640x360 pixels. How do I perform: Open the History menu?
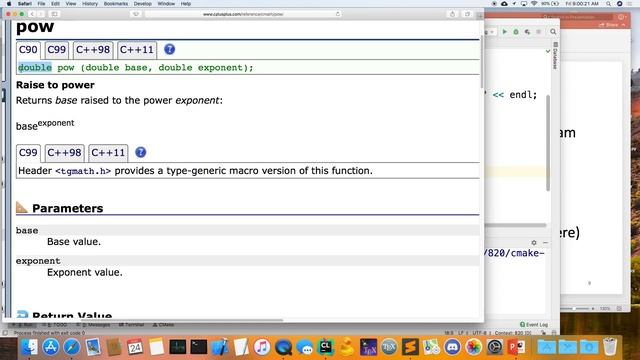tap(90, 4)
